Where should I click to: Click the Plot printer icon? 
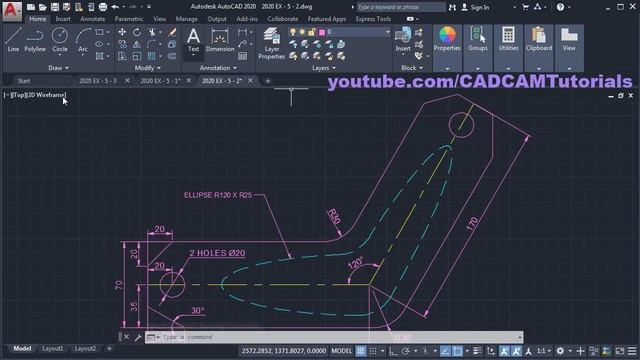(x=103, y=7)
